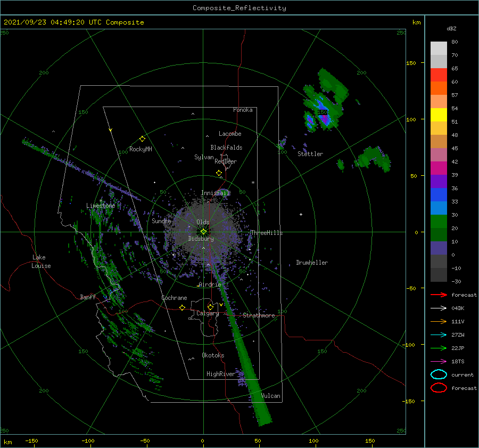Click the Innisfail town label
Image resolution: width=479 pixels, height=448 pixels.
215,193
